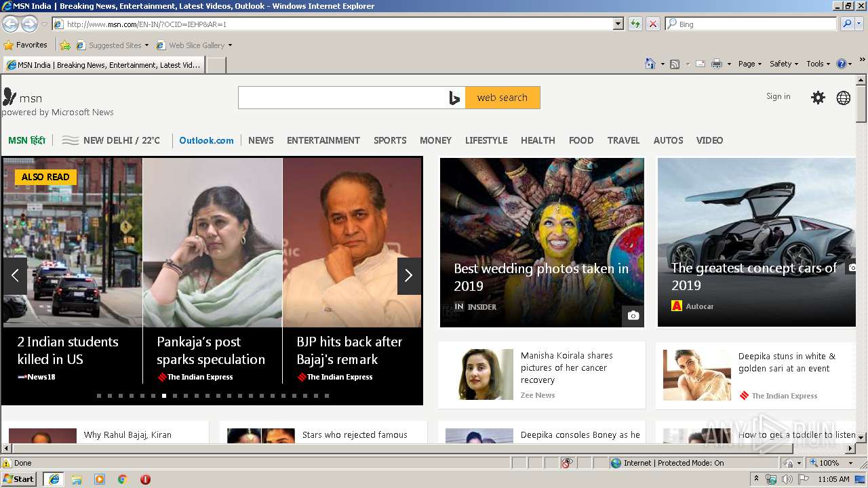Click the Bing search box in toolbar
Viewport: 868px width, 488px height.
(x=751, y=24)
